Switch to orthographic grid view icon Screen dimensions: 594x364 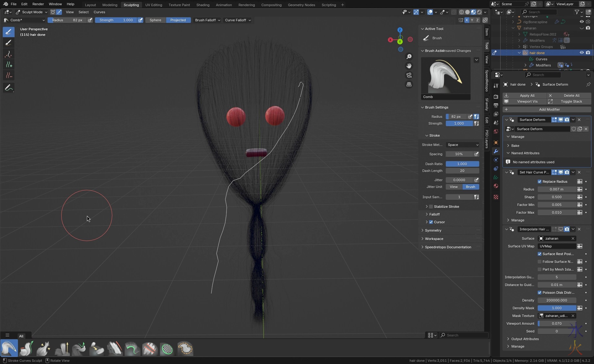(x=409, y=84)
